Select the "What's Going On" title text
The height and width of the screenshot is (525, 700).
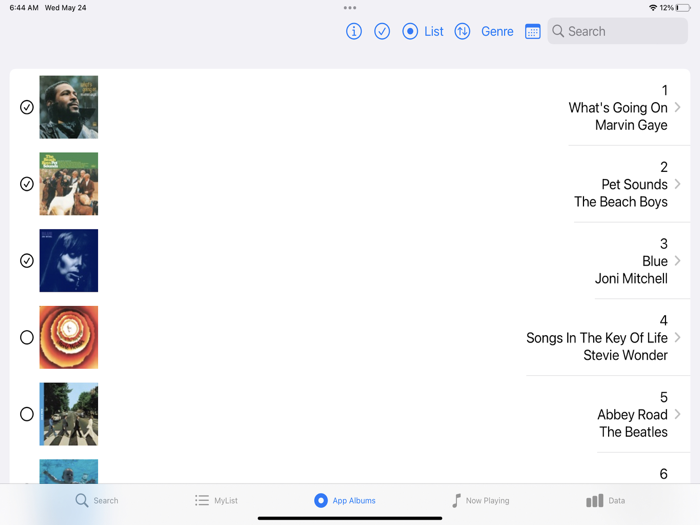point(618,108)
